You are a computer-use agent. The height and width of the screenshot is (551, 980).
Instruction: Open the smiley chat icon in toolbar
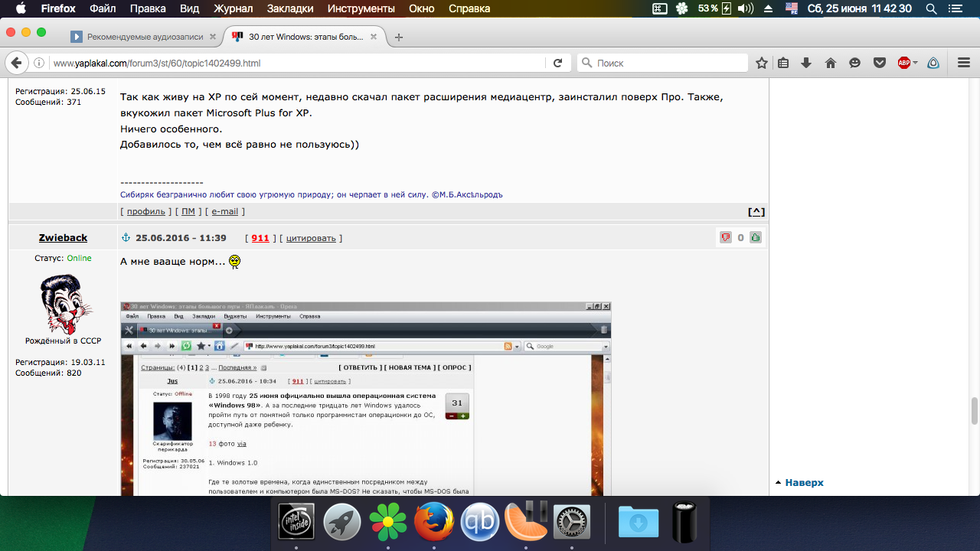tap(855, 63)
